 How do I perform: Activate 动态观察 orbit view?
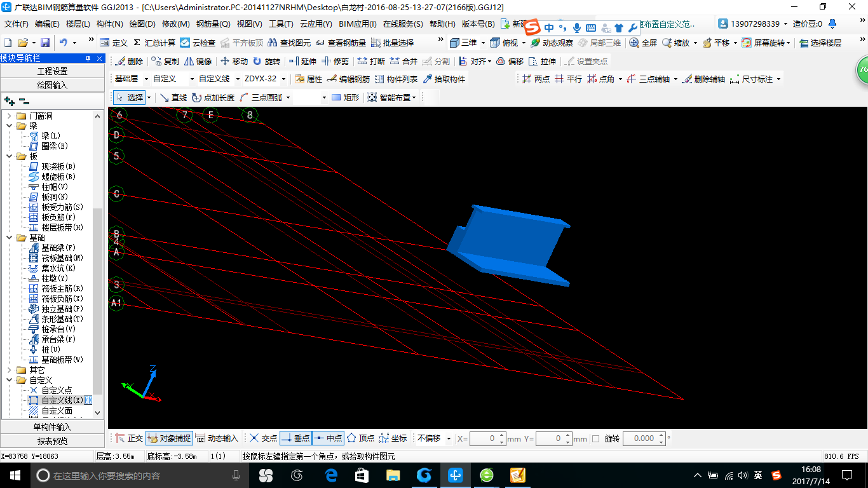[x=552, y=43]
